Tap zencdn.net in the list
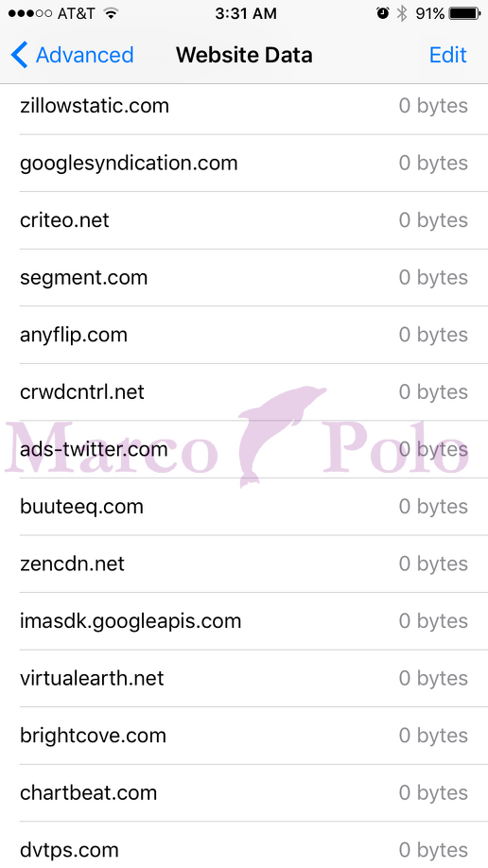488x868 pixels. pos(244,564)
